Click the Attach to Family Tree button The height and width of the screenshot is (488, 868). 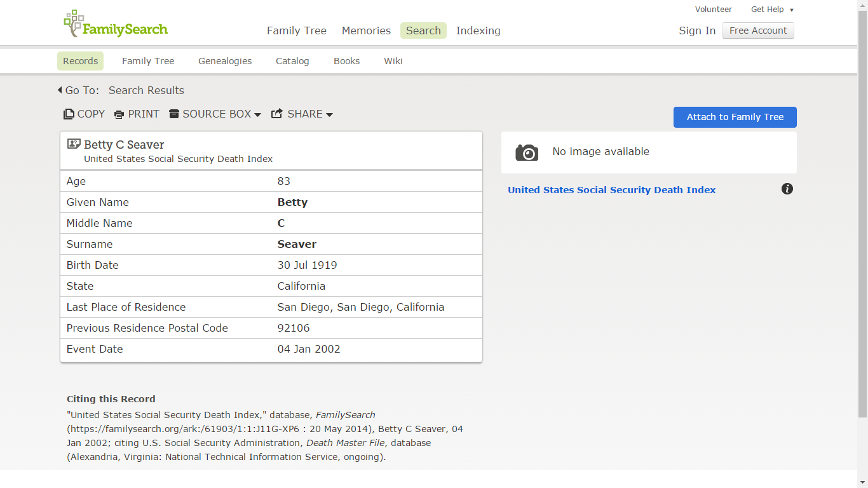pyautogui.click(x=735, y=117)
